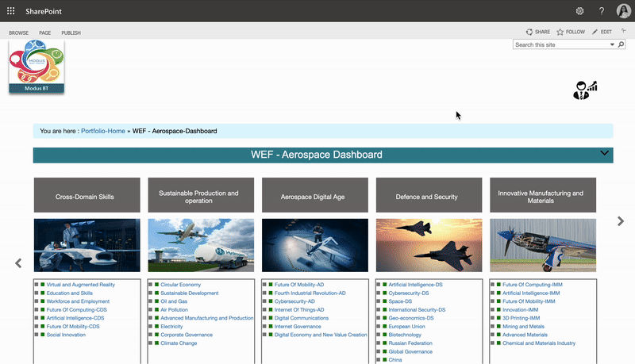Open Sustainable Development link
Image resolution: width=635 pixels, height=364 pixels.
point(190,293)
